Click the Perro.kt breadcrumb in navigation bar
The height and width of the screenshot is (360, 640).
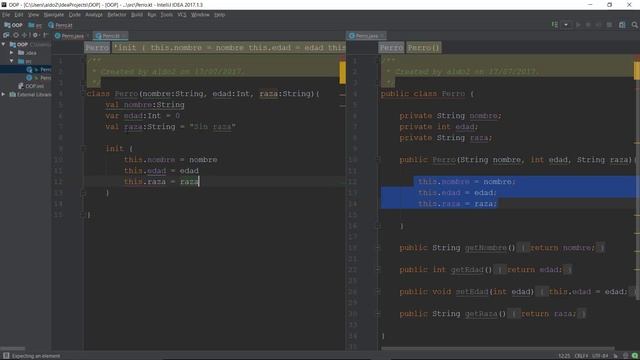(60, 25)
